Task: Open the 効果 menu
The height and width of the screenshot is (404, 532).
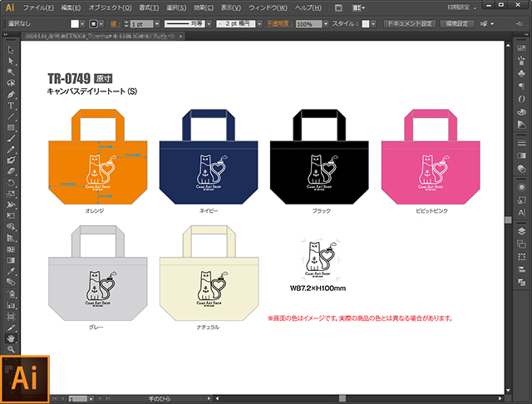Action: (204, 7)
